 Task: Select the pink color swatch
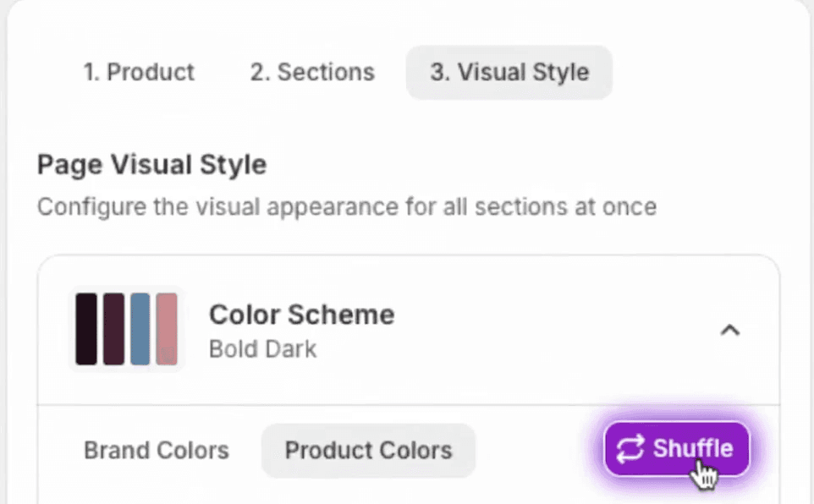tap(167, 329)
